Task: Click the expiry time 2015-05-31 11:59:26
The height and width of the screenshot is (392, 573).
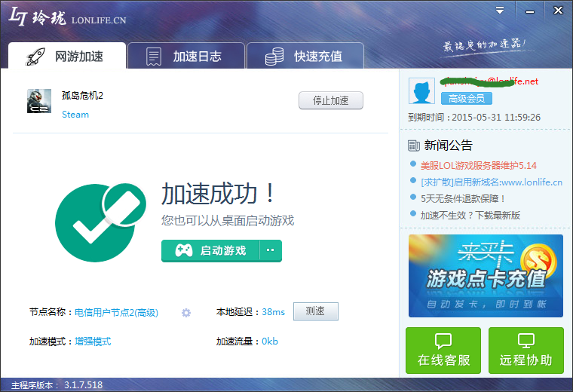Action: 496,118
